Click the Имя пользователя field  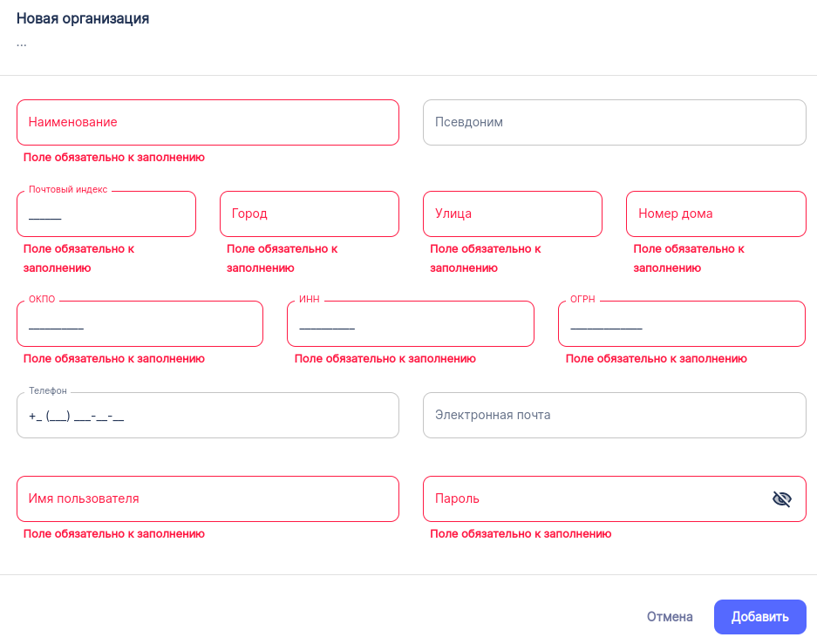point(208,498)
